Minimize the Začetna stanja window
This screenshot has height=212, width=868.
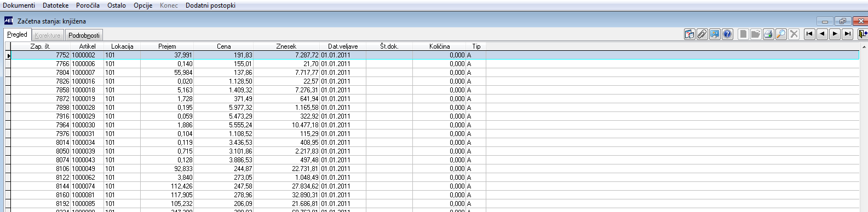point(825,21)
